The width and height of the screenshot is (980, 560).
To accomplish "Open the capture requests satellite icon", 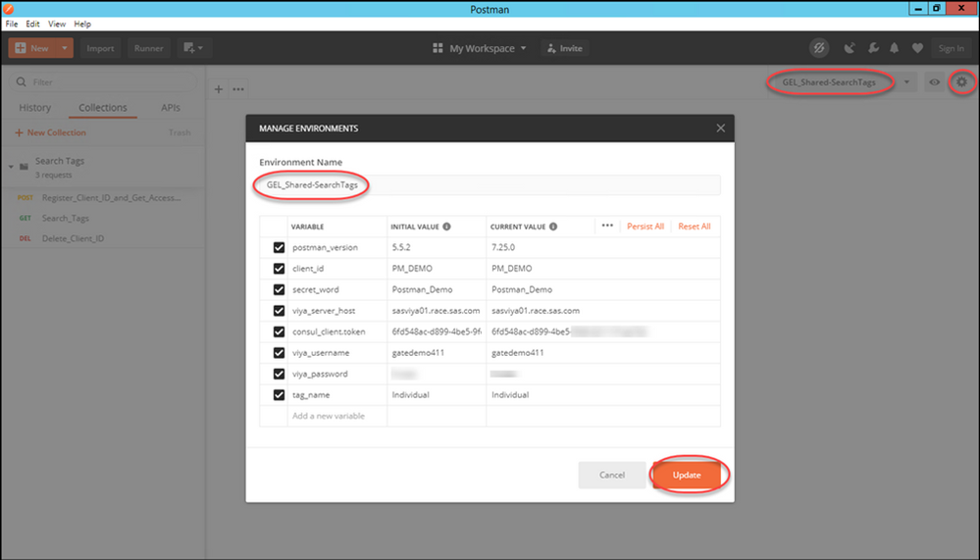I will coord(849,48).
